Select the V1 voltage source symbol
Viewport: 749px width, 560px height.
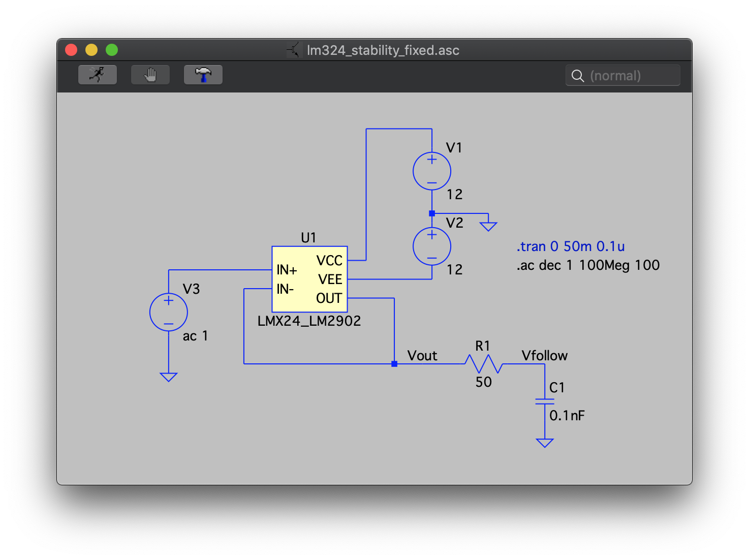431,171
